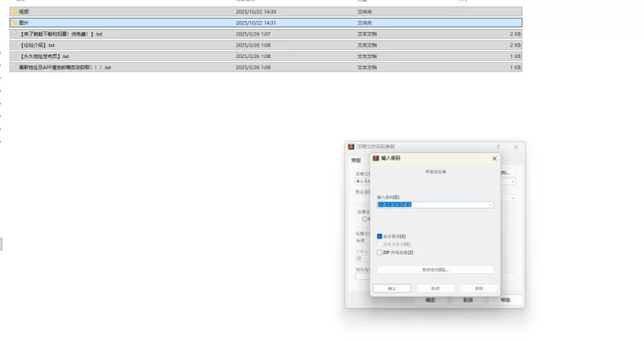Select the partially hidden radio button under 压缩文件格式
Image resolution: width=644 pixels, height=341 pixels.
(365, 218)
